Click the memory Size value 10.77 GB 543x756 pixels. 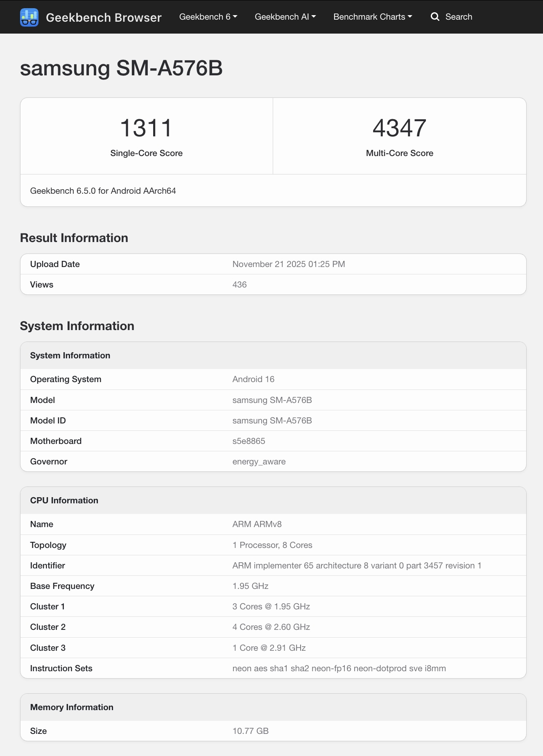pyautogui.click(x=251, y=731)
